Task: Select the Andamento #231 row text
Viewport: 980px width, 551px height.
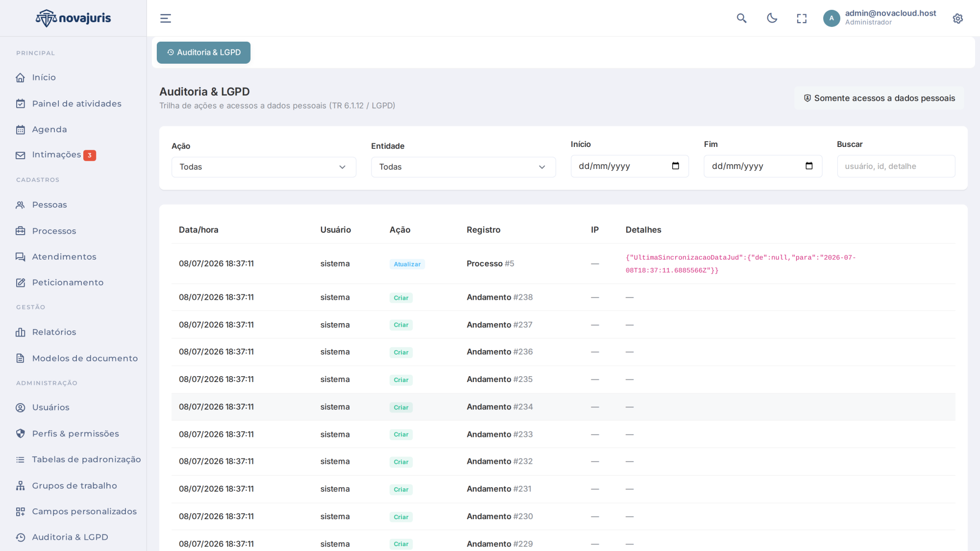Action: pos(499,489)
